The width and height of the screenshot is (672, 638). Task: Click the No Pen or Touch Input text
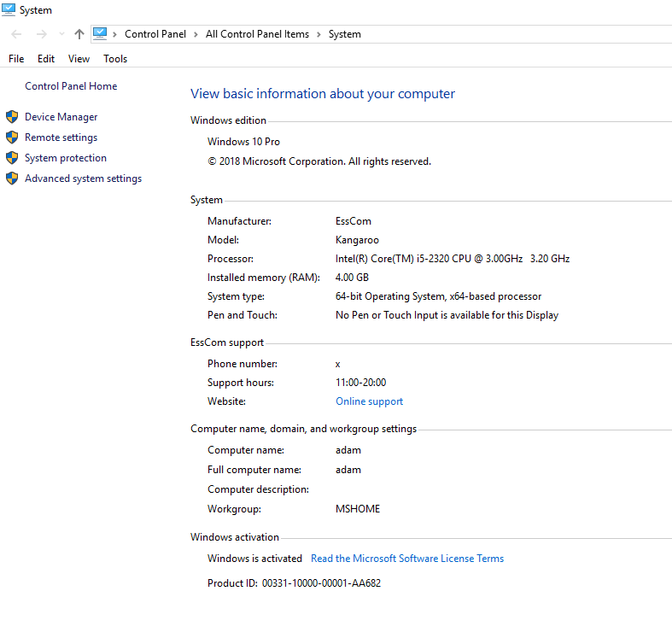click(x=447, y=315)
